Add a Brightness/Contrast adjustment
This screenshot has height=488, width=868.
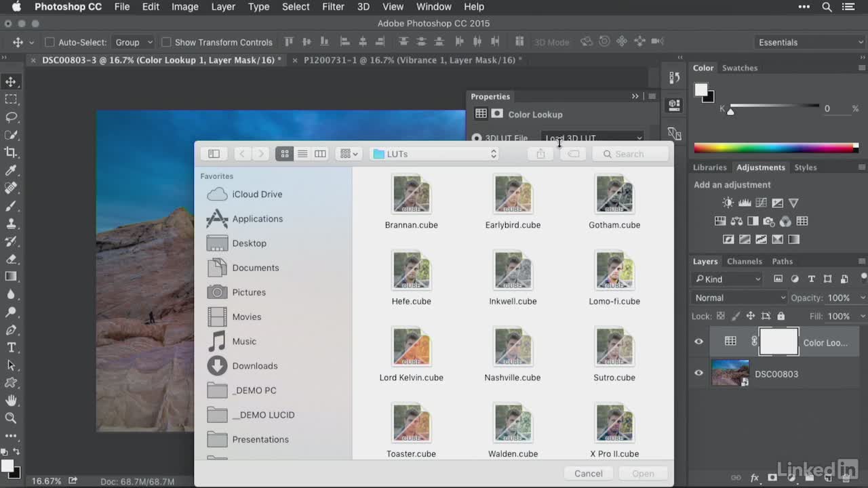tap(728, 203)
